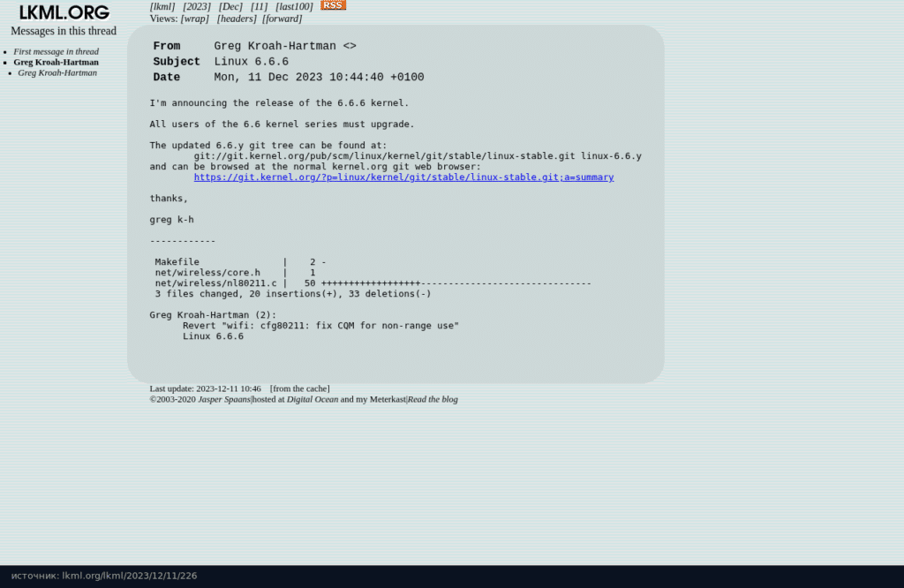This screenshot has height=588, width=904.
Task: Open the git.kernel.org linux-stable summary URL
Action: pyautogui.click(x=403, y=177)
